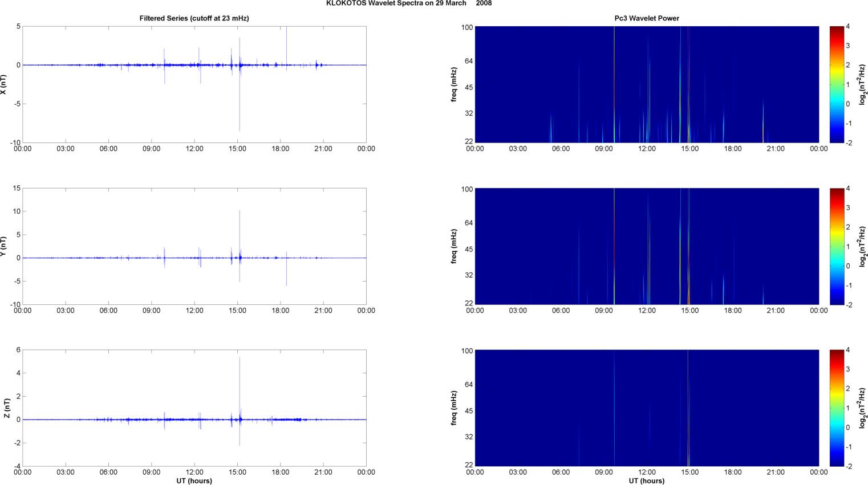Click the colorbar beside the bottom spectrogram
The height and width of the screenshot is (485, 868).
pos(836,408)
